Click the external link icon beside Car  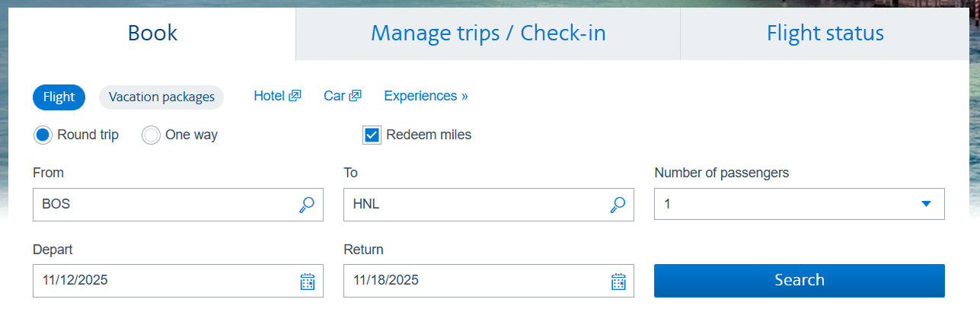pos(355,96)
